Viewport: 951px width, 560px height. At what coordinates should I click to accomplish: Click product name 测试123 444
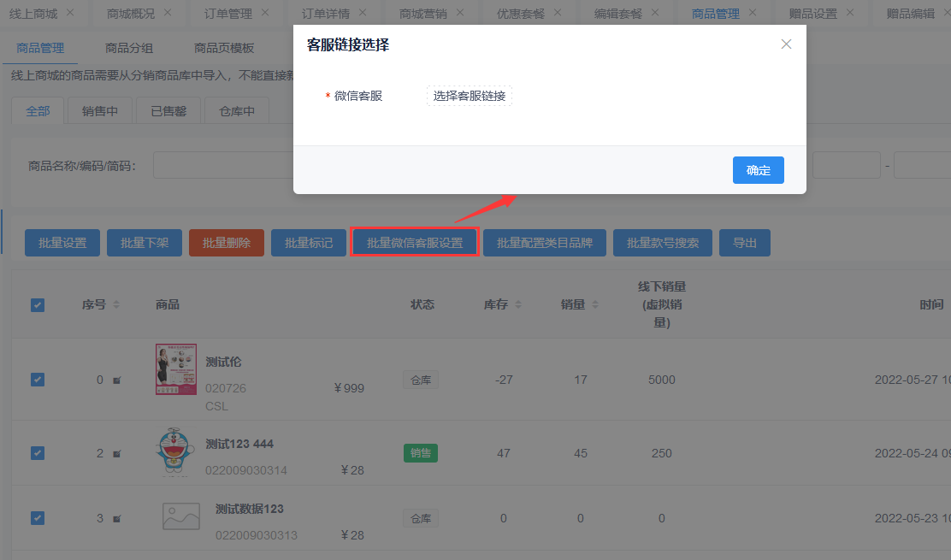click(x=239, y=444)
